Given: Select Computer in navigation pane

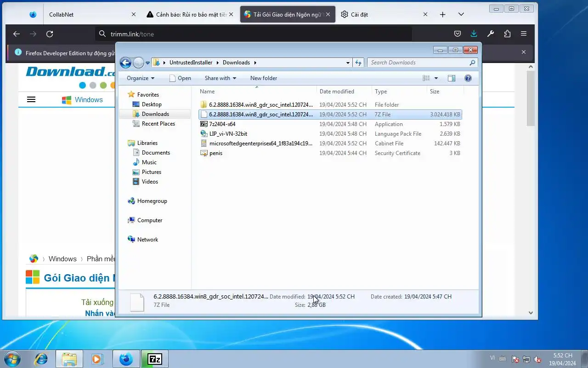Looking at the screenshot, I should (x=150, y=220).
